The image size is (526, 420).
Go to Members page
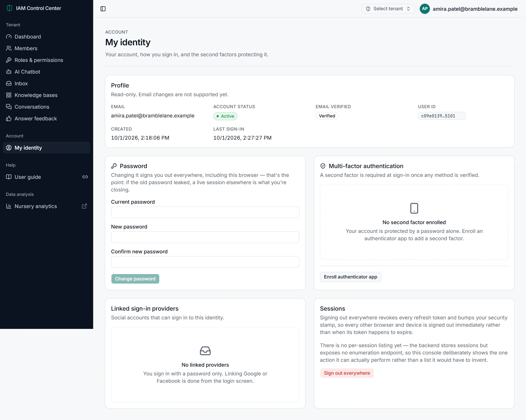46,48
